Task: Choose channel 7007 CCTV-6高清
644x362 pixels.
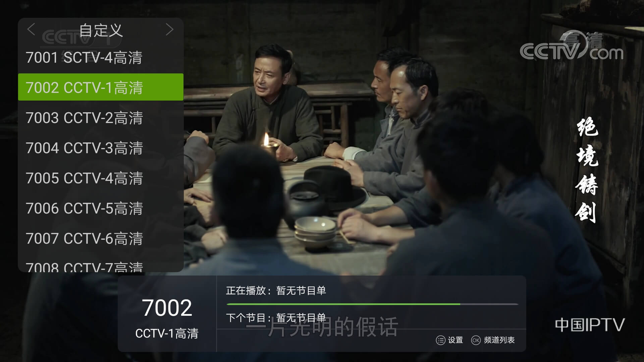Action: pyautogui.click(x=101, y=239)
